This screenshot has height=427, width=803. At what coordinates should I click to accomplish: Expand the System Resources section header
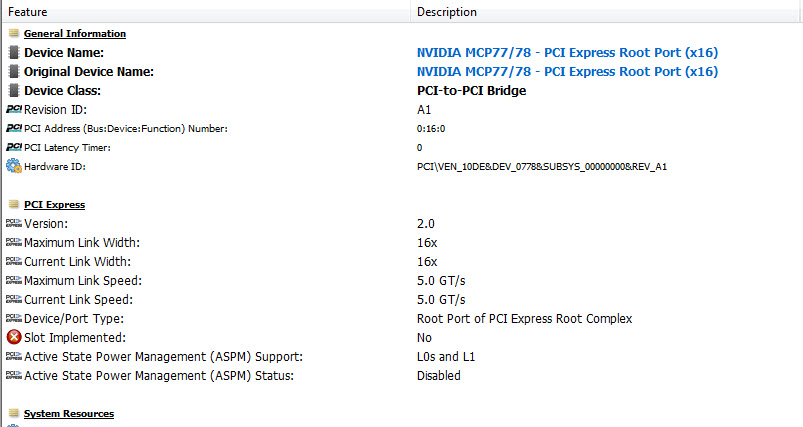click(x=69, y=414)
